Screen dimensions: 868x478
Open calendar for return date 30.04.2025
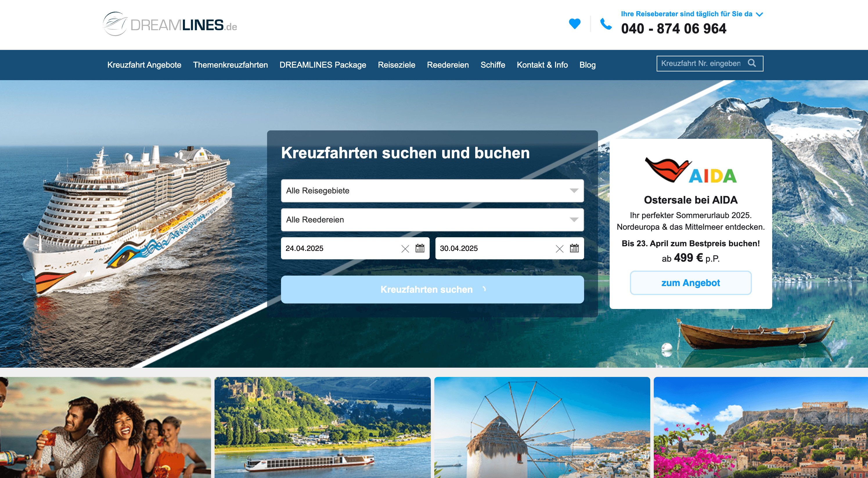pyautogui.click(x=574, y=248)
